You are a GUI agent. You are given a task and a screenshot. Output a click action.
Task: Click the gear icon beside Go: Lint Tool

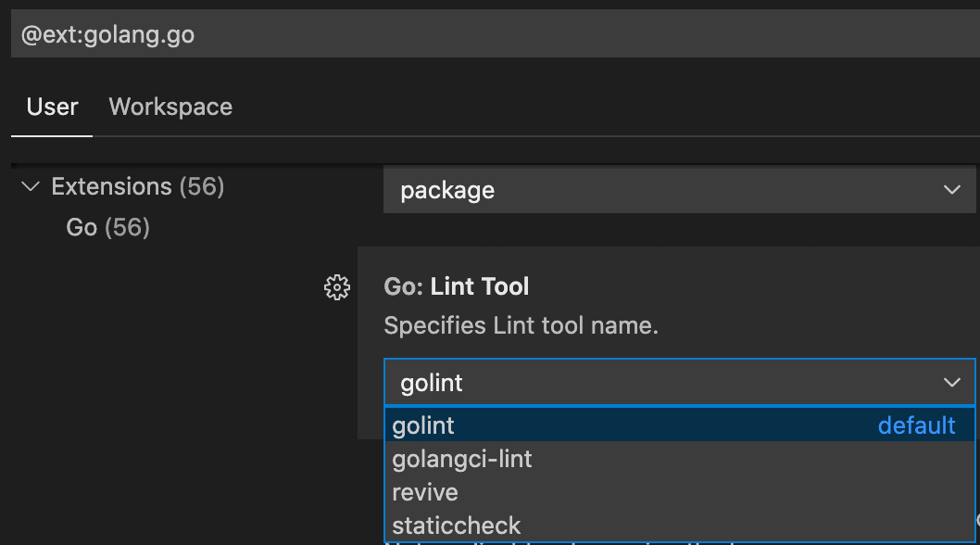coord(337,287)
